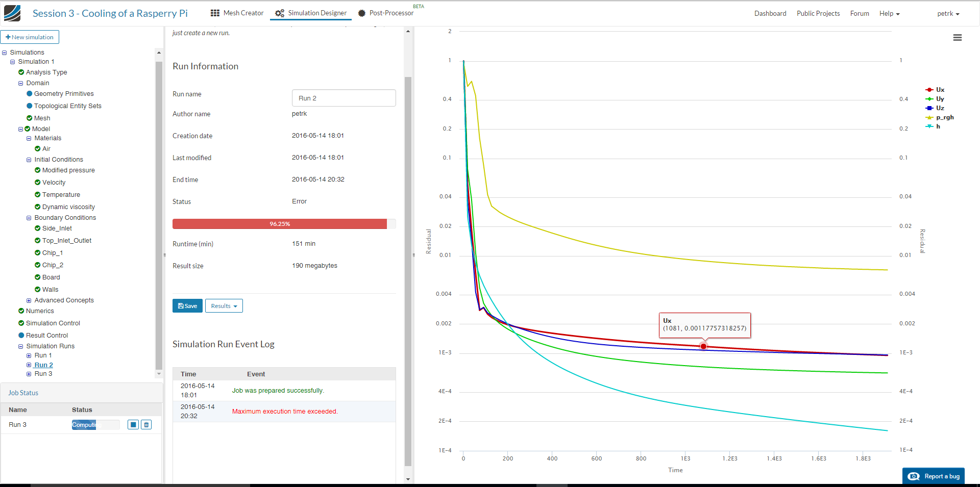Click the Result Control blue status icon

pyautogui.click(x=21, y=336)
